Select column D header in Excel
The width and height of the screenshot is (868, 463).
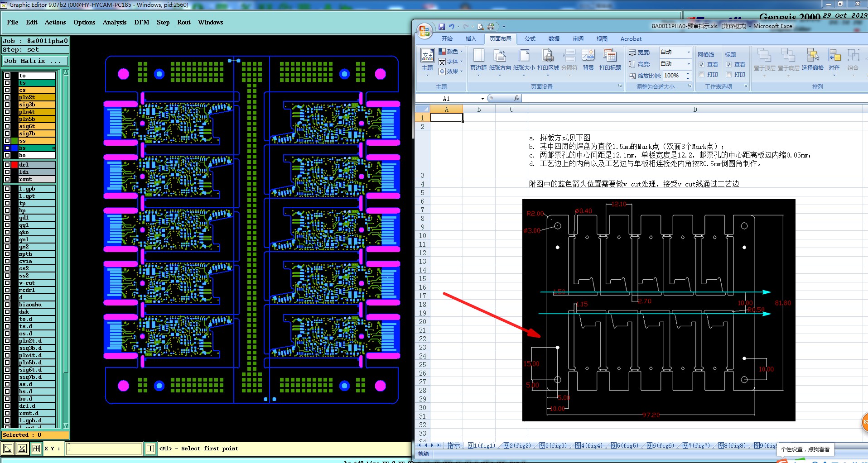point(694,109)
